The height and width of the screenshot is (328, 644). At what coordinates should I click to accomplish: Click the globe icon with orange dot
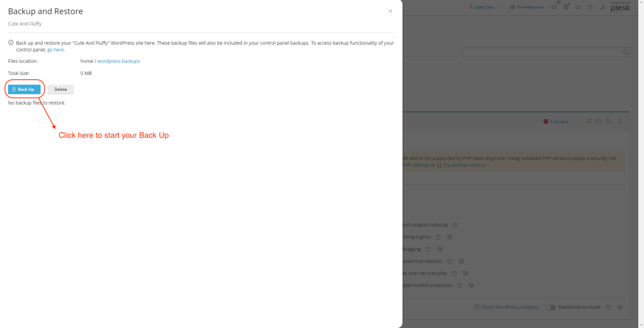566,7
